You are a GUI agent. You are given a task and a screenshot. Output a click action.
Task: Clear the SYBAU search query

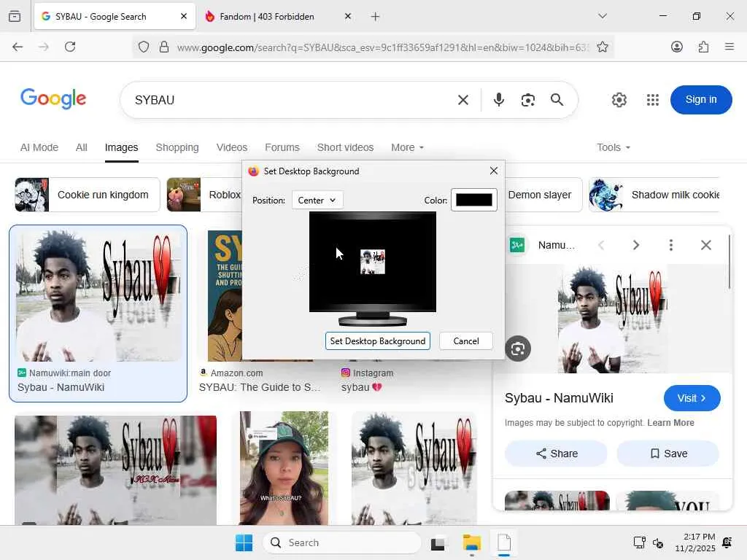tap(463, 100)
